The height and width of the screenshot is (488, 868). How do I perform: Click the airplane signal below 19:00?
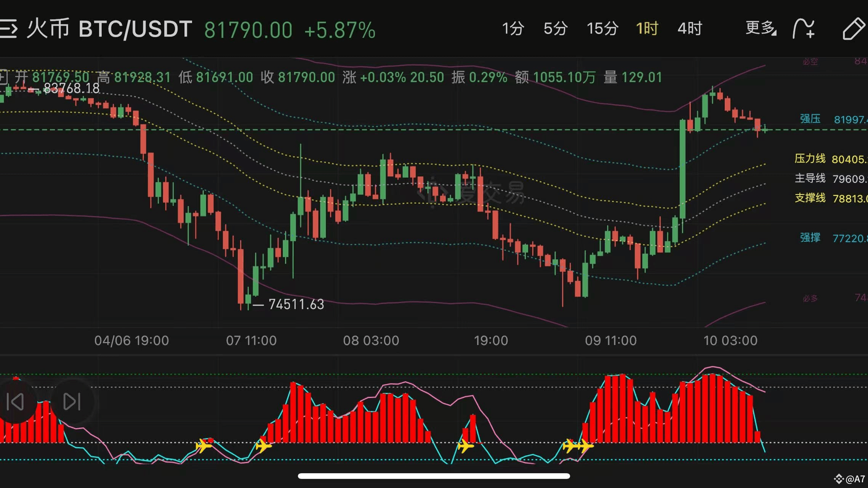[x=465, y=445]
